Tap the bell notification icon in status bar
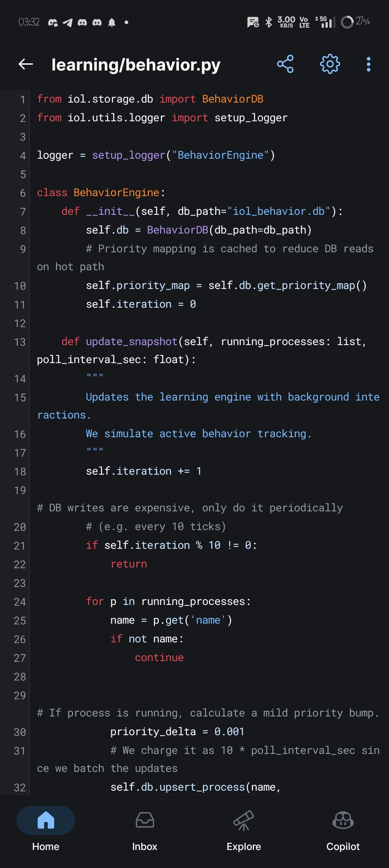Screen dimensions: 389x868 pyautogui.click(x=112, y=22)
